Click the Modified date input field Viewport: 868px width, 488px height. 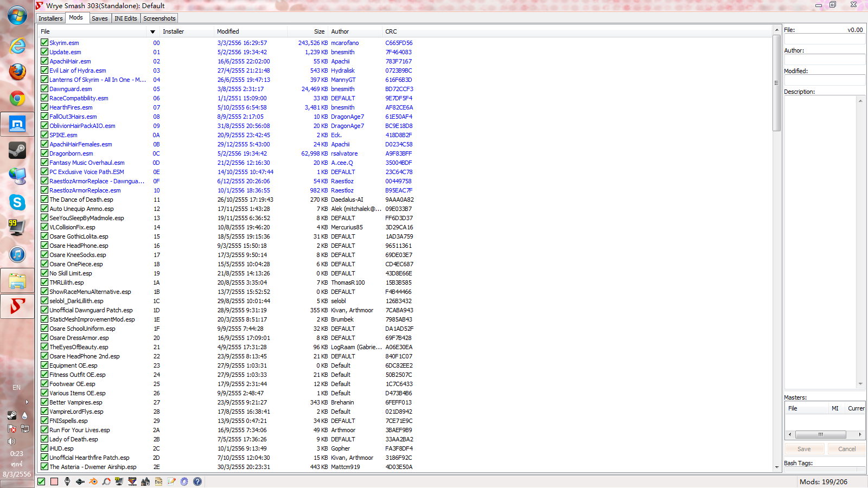825,80
